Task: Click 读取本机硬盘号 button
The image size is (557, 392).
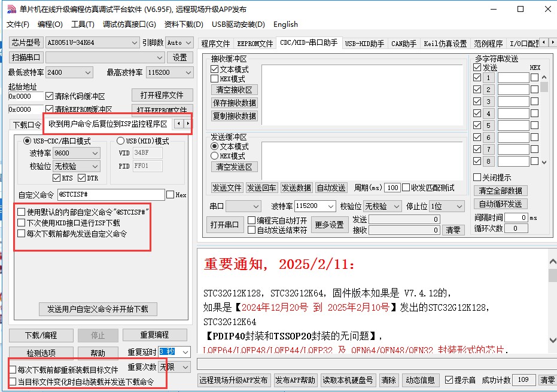Action: 348,380
